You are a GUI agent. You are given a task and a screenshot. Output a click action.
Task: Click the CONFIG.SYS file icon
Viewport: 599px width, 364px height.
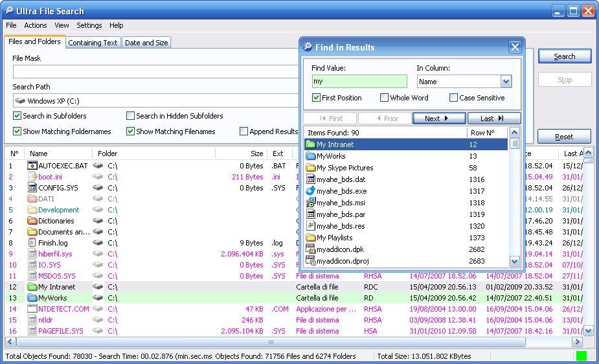coord(32,188)
